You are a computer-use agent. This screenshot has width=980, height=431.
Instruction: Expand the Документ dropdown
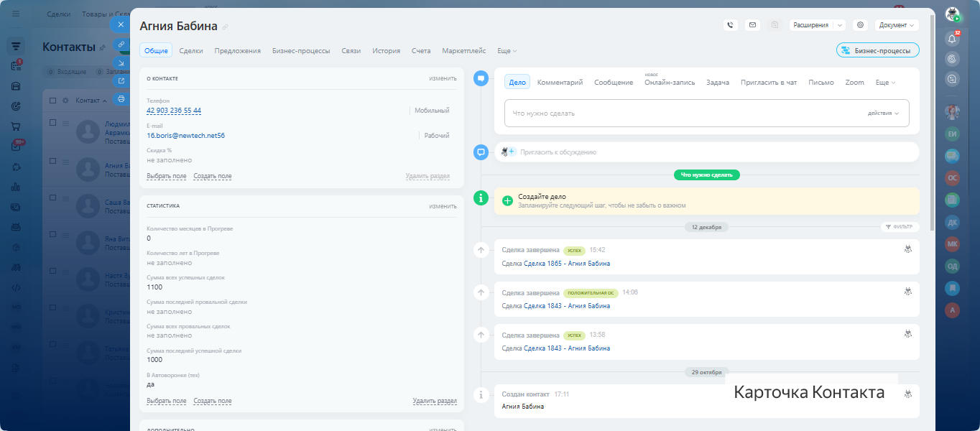coord(897,25)
